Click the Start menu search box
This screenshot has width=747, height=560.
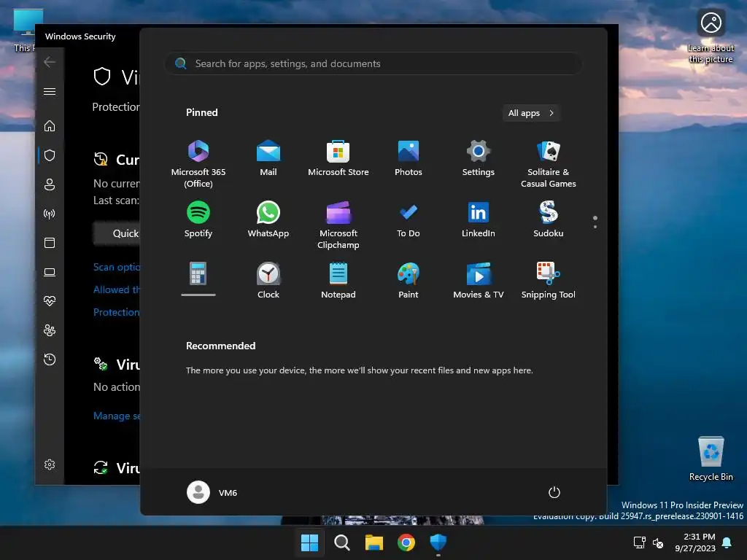coord(373,63)
